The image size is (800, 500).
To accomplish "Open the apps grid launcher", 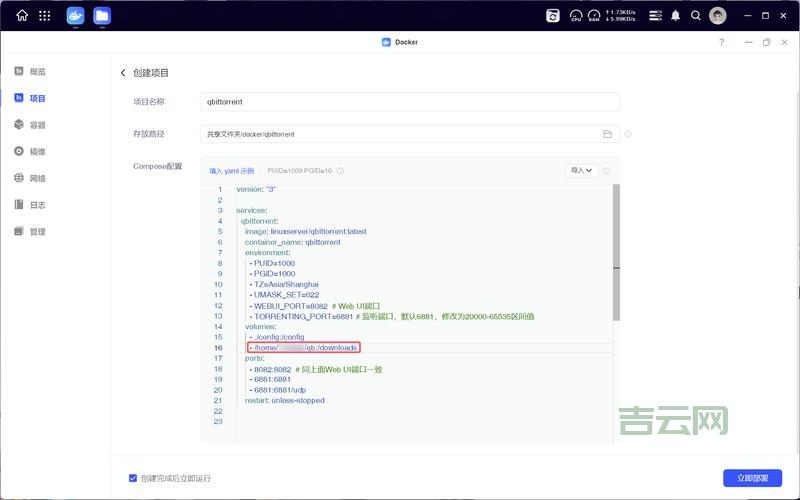I will coord(45,15).
